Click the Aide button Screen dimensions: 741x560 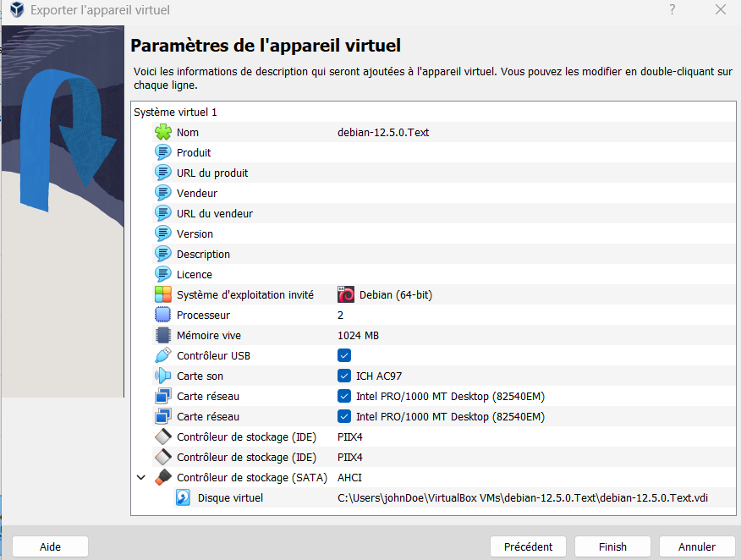[x=50, y=546]
